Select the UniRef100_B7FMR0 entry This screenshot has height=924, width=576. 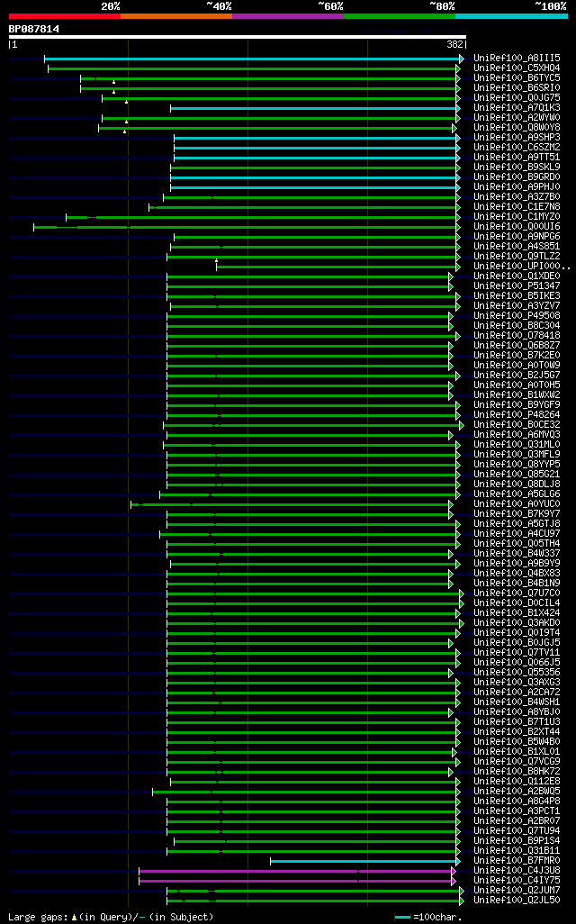click(517, 860)
